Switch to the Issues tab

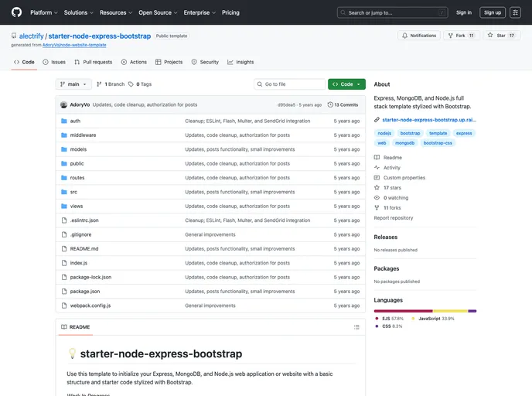(54, 62)
